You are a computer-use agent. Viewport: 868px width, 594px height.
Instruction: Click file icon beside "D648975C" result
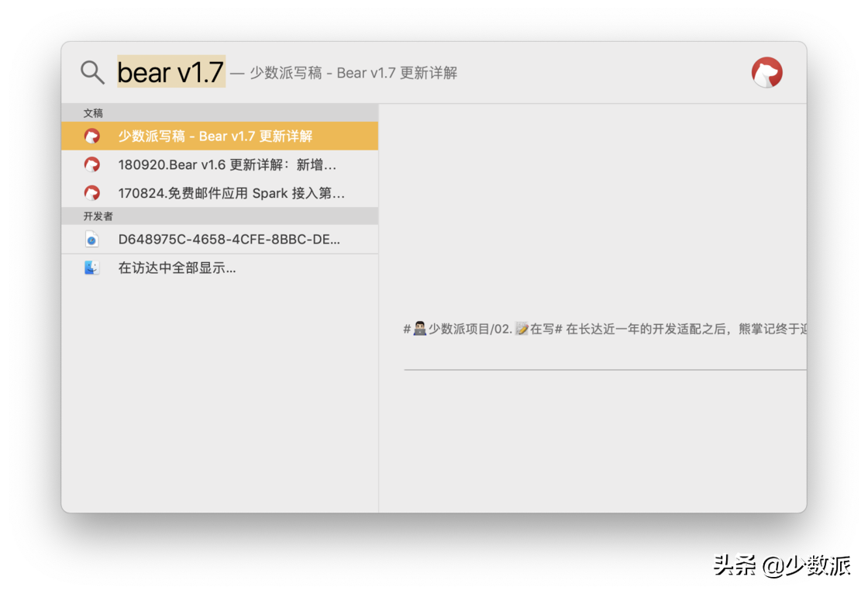point(92,240)
